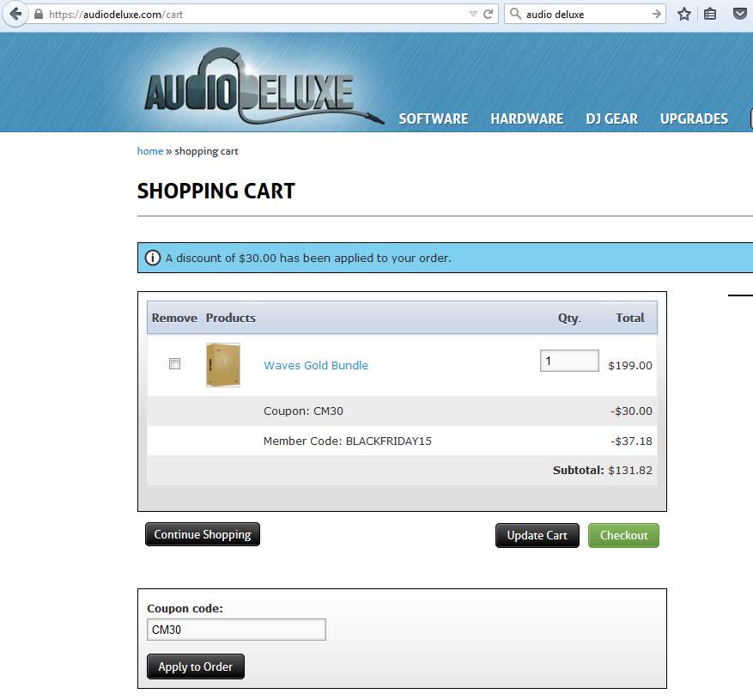Follow the home breadcrumb link
Image resolution: width=753 pixels, height=700 pixels.
pyautogui.click(x=150, y=151)
